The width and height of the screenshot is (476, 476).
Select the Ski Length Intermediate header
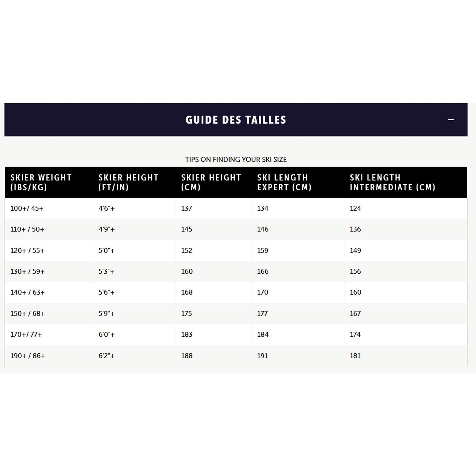(392, 182)
